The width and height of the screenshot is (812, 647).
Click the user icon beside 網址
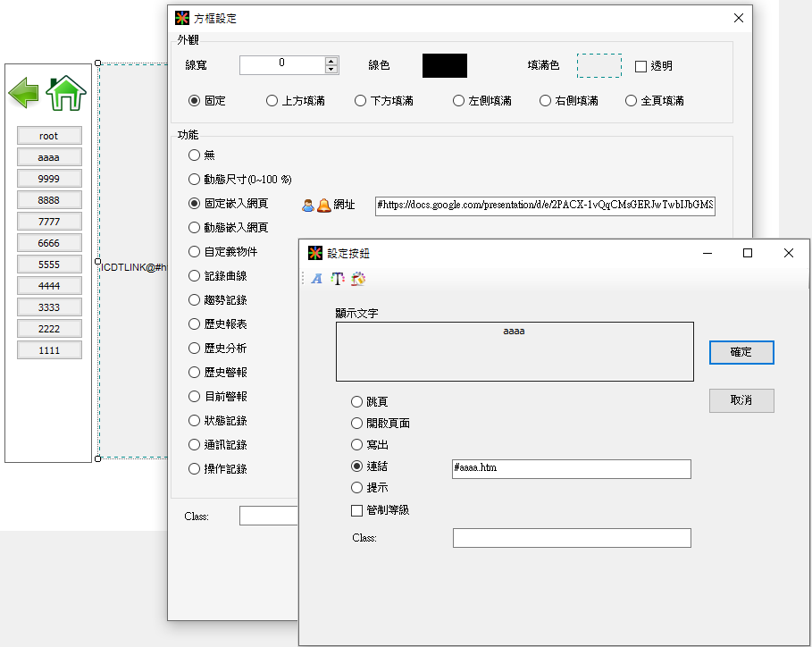[x=308, y=205]
